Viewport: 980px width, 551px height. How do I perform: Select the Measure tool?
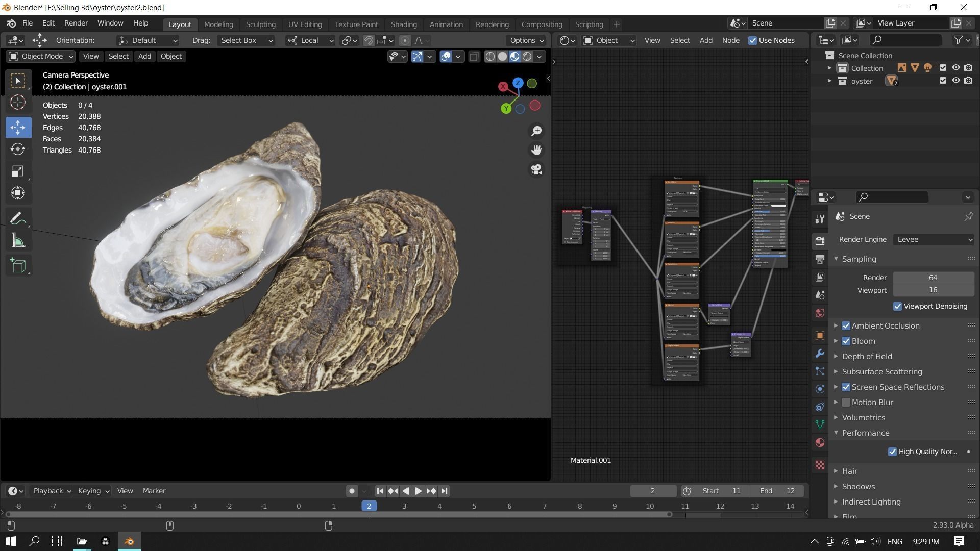click(x=18, y=240)
